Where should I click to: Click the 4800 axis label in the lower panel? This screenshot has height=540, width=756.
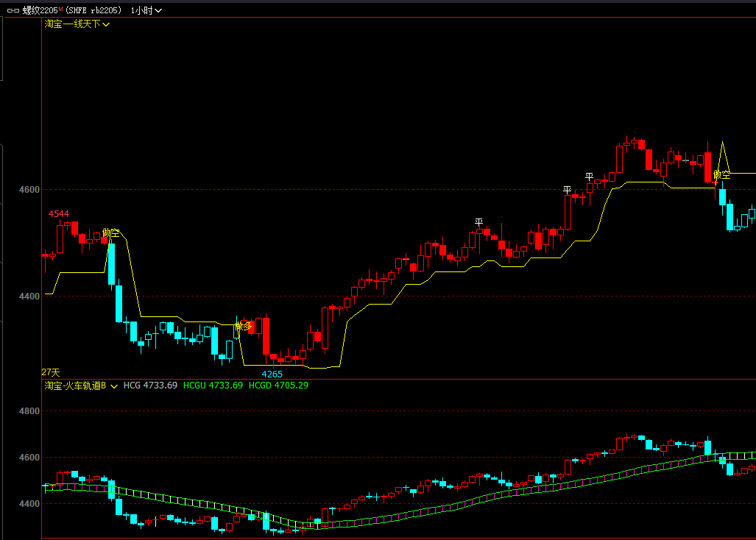[x=29, y=411]
